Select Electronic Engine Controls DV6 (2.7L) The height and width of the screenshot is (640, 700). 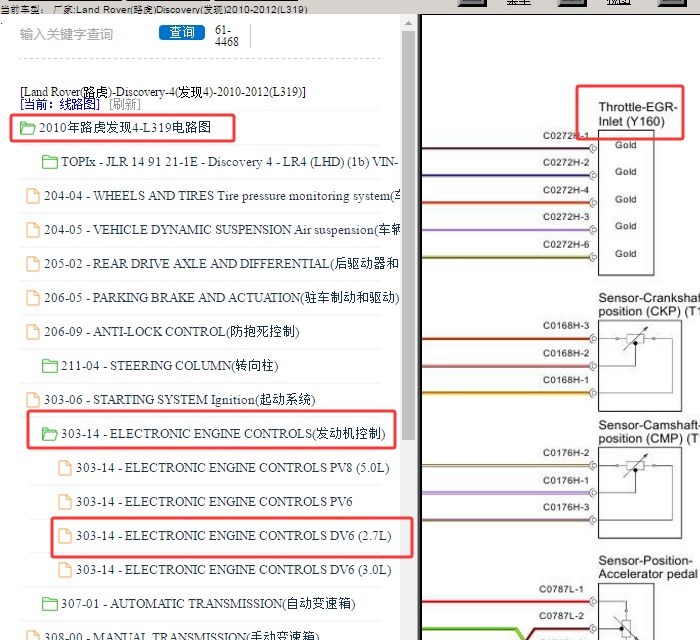point(233,536)
